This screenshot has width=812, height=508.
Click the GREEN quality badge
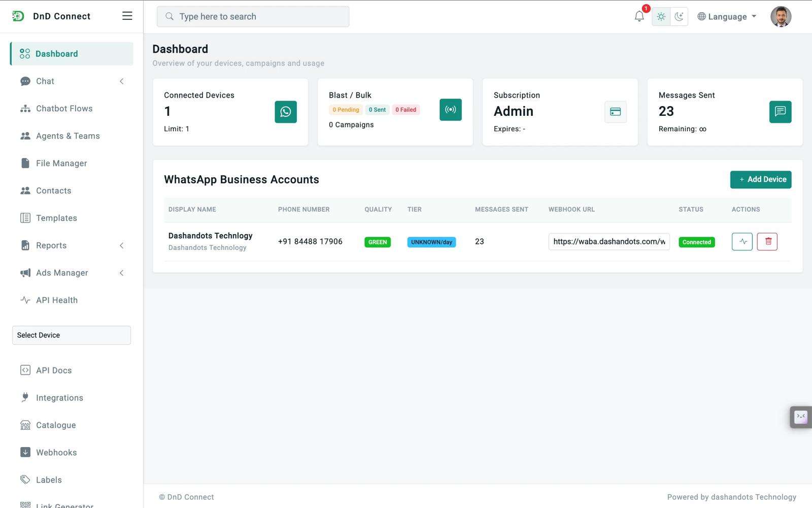click(378, 242)
